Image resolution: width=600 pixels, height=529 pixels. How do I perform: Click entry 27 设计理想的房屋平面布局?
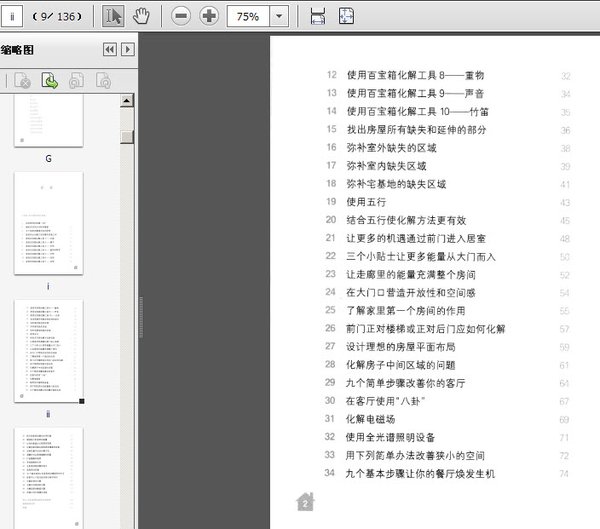pos(448,347)
